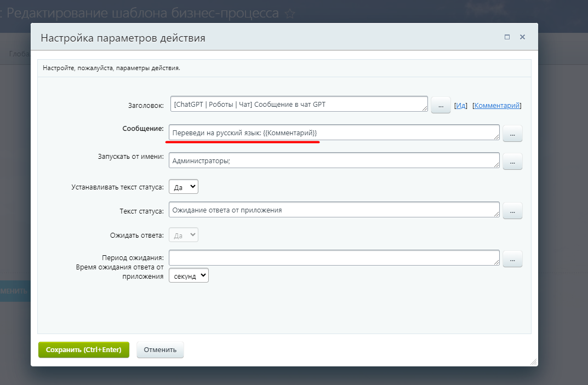Screen dimensions: 588x385
Task: Open value picker for Период ожидания
Action: click(512, 258)
